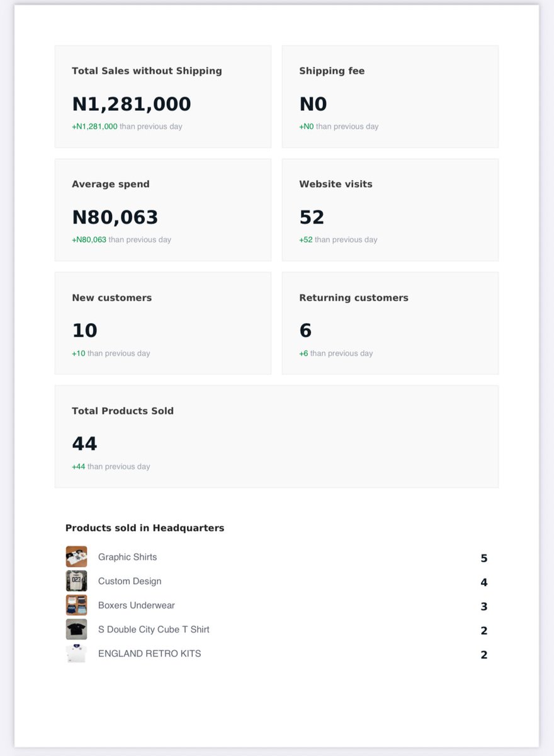Click the Total Products Sold heading
Image resolution: width=554 pixels, height=756 pixels.
(x=123, y=411)
